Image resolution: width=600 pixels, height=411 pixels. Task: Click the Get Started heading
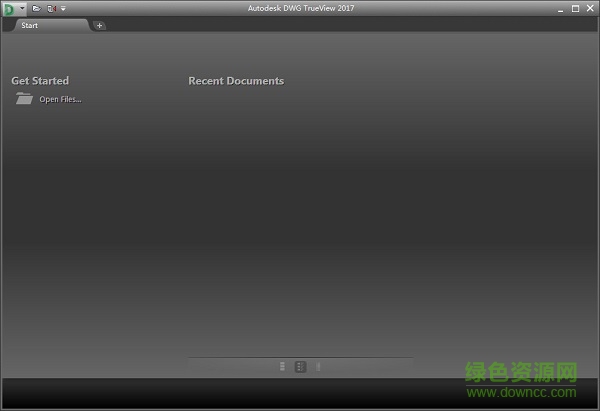click(40, 81)
